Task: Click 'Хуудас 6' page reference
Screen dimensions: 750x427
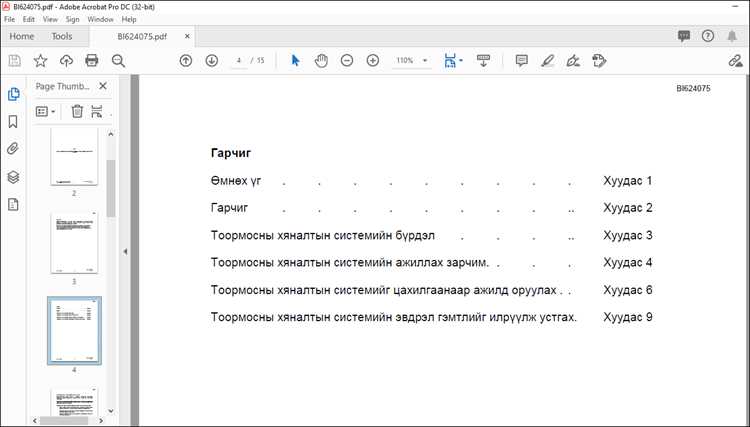Action: coord(628,290)
